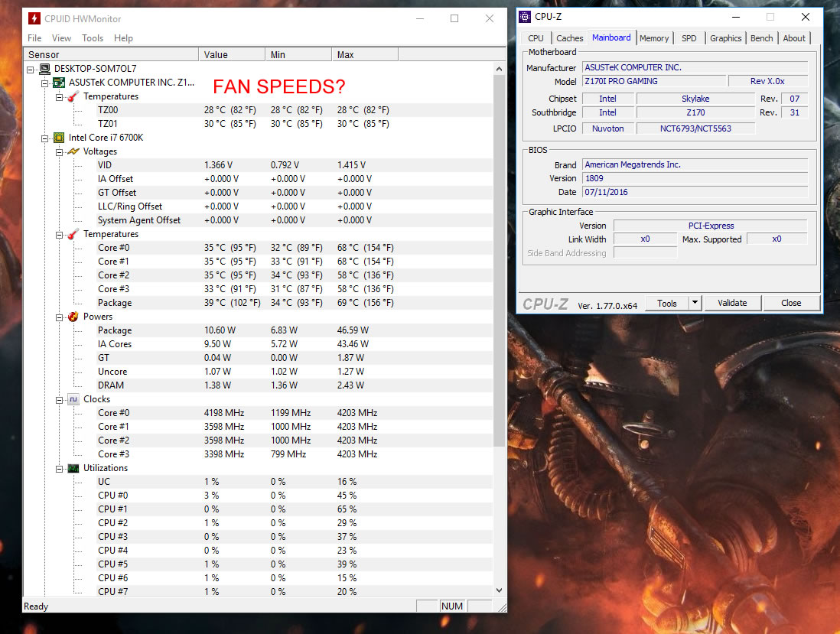This screenshot has height=634, width=840.
Task: Collapse the ASUSTeK COMPUTER INC. node
Action: tap(45, 83)
